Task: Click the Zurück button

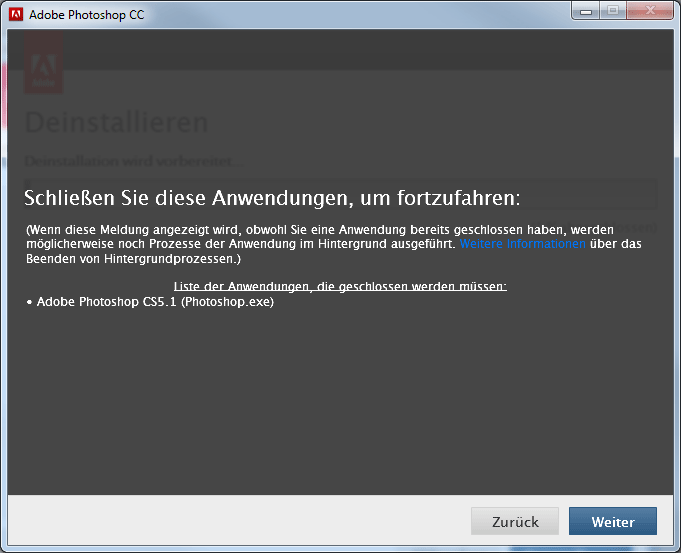Action: coord(515,521)
